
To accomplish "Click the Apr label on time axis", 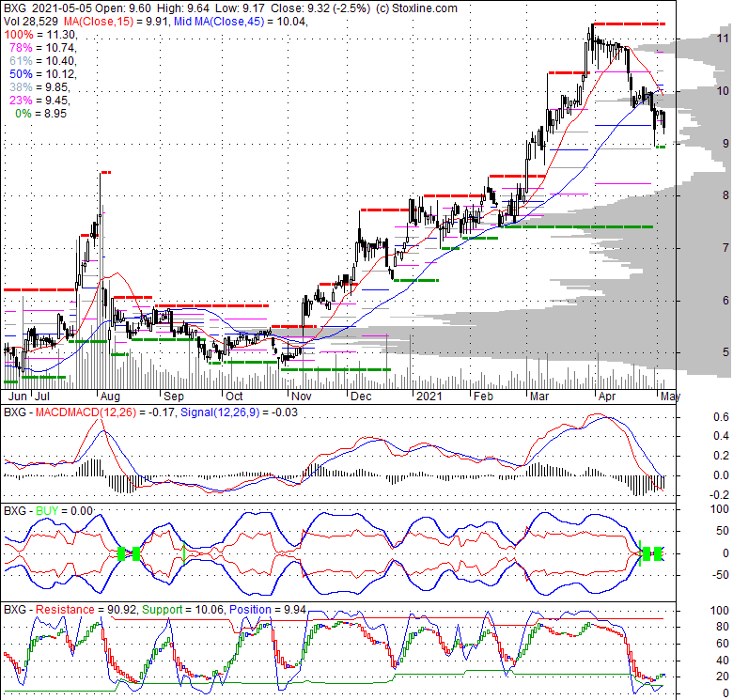I will 607,397.
